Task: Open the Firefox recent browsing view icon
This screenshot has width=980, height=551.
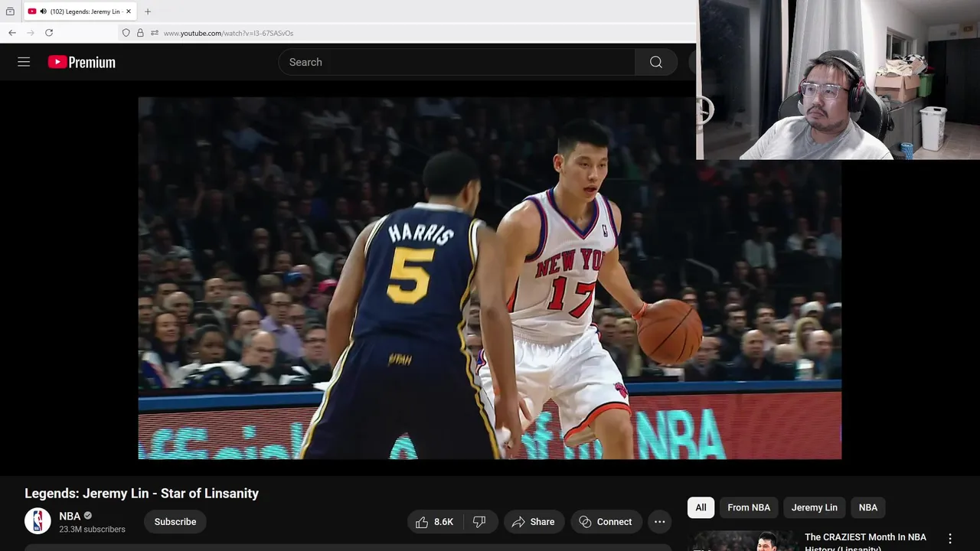Action: pos(10,11)
